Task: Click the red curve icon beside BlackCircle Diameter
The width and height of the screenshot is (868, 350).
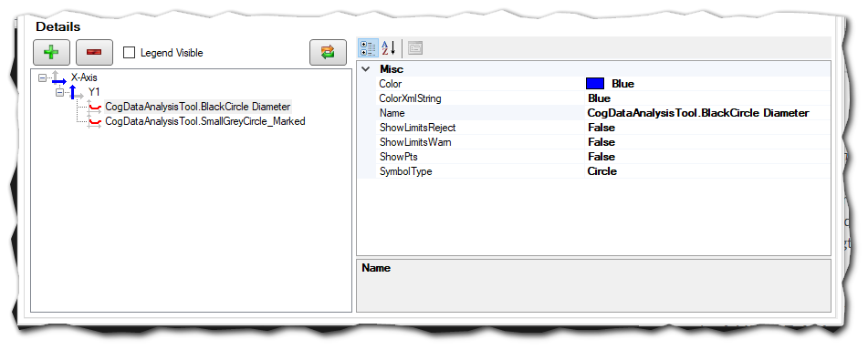Action: 94,107
